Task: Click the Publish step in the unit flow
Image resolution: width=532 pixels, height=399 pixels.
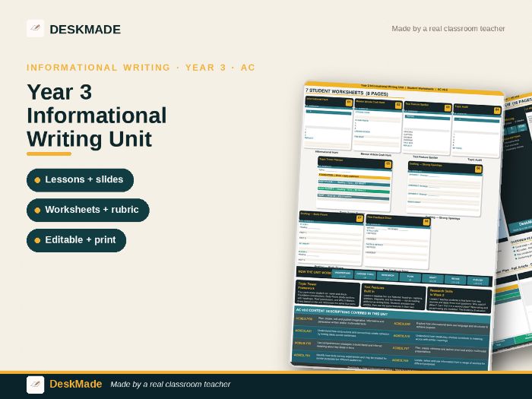Action: (x=478, y=281)
